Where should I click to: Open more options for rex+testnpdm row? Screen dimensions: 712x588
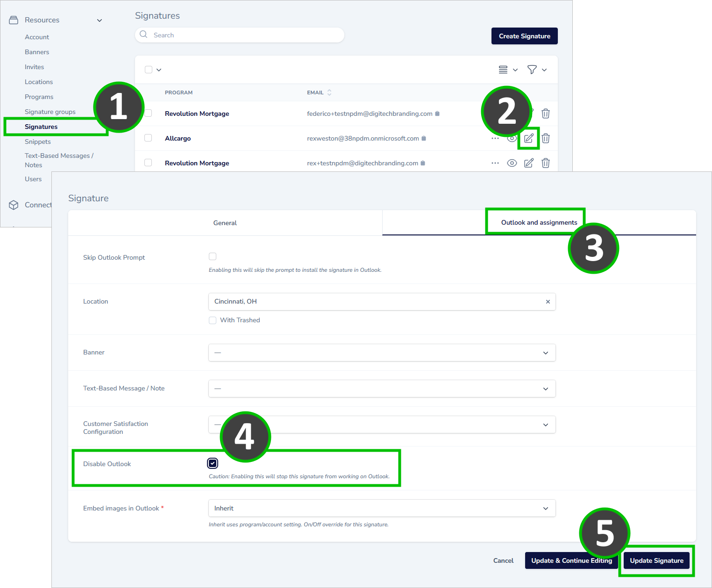pyautogui.click(x=495, y=163)
